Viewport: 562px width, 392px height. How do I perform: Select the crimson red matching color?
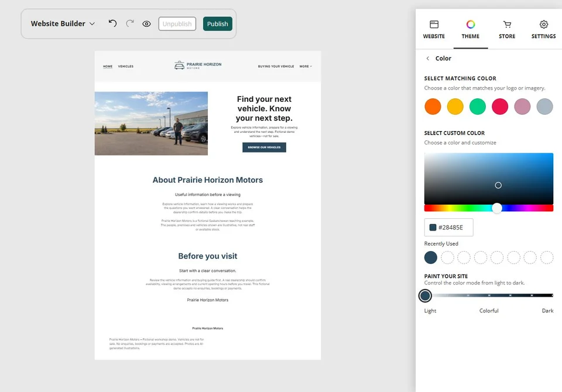coord(500,107)
